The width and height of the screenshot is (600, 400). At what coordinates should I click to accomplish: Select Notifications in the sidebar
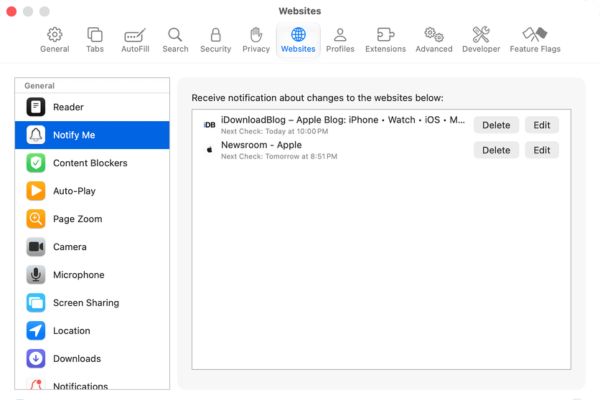pyautogui.click(x=92, y=382)
